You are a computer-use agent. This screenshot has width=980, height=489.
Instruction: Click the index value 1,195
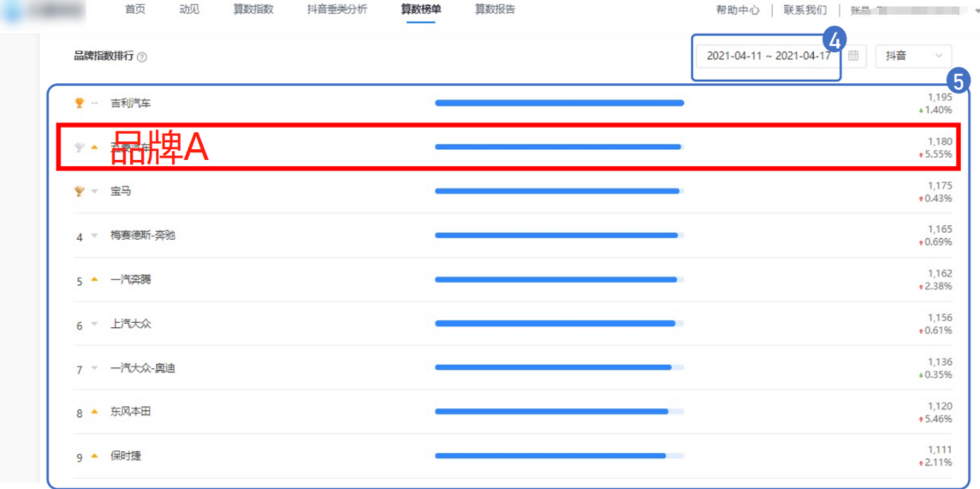click(940, 97)
